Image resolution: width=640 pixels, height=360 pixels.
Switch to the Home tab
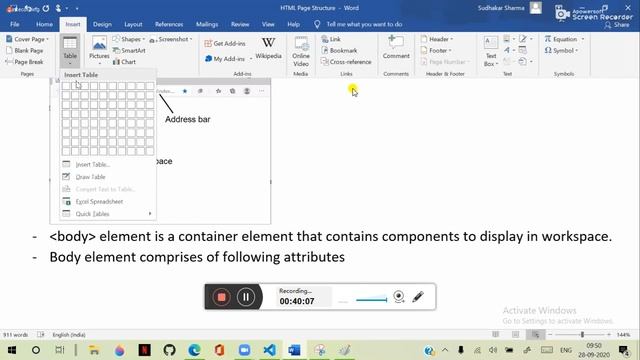click(44, 24)
